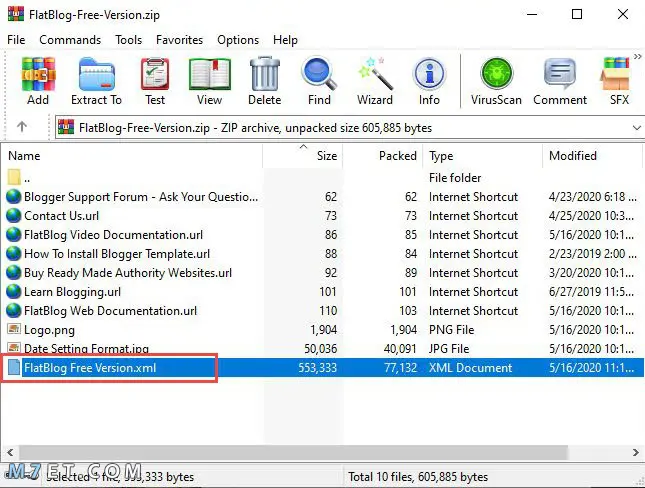Expand the archive path dropdown
645x488 pixels.
tap(636, 128)
